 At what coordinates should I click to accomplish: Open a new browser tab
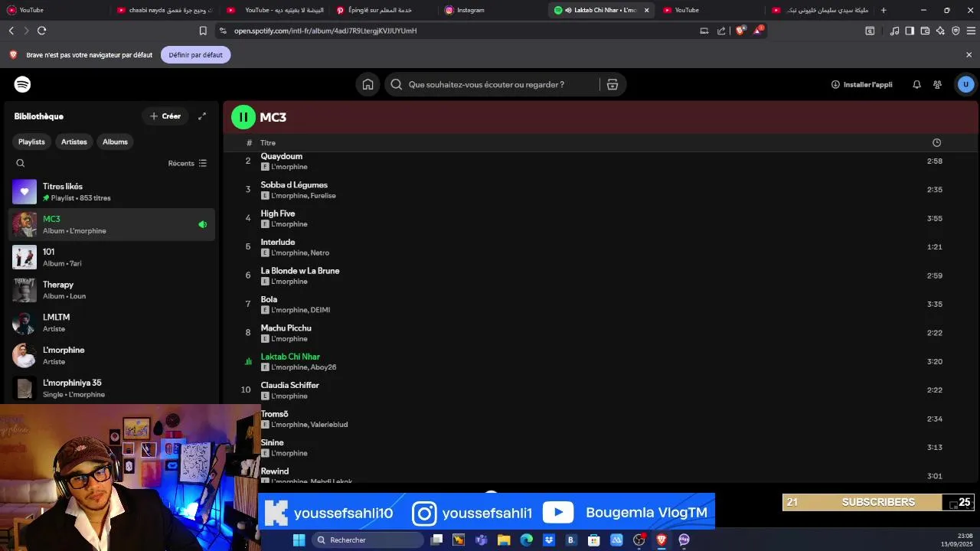[x=884, y=10]
